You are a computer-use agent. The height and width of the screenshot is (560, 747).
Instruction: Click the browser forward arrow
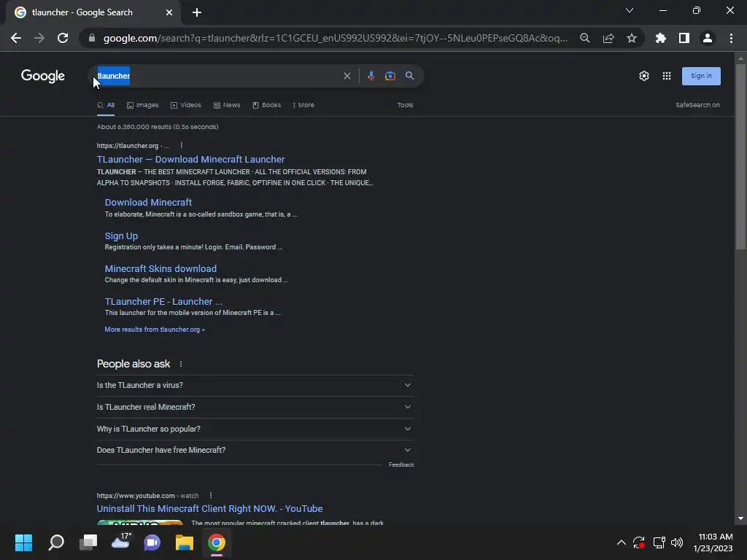[x=39, y=38]
